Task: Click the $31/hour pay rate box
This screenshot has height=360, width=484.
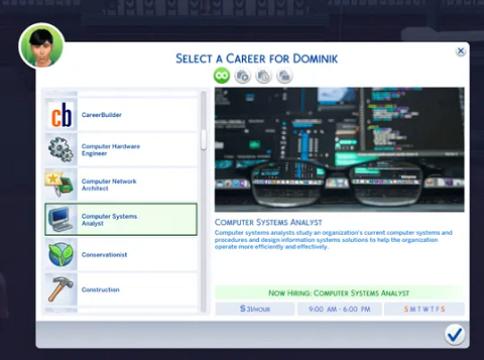Action: click(x=255, y=309)
